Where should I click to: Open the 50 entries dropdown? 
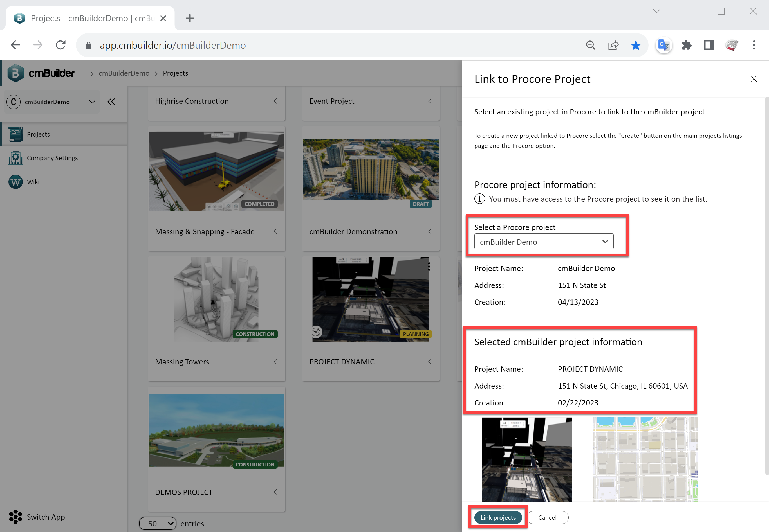pyautogui.click(x=157, y=523)
